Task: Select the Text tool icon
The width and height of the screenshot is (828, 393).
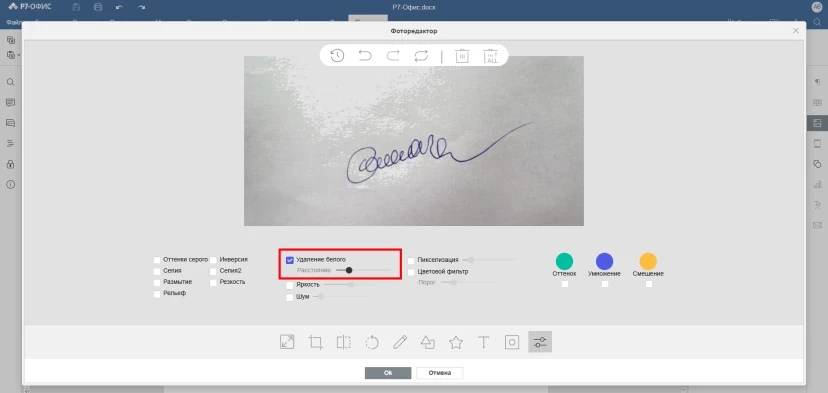Action: 483,342
